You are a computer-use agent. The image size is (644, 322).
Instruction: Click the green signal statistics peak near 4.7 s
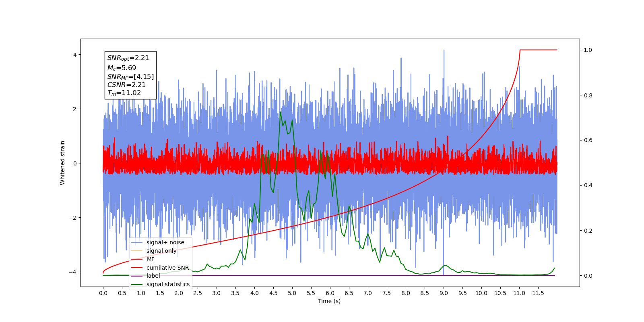(280, 112)
